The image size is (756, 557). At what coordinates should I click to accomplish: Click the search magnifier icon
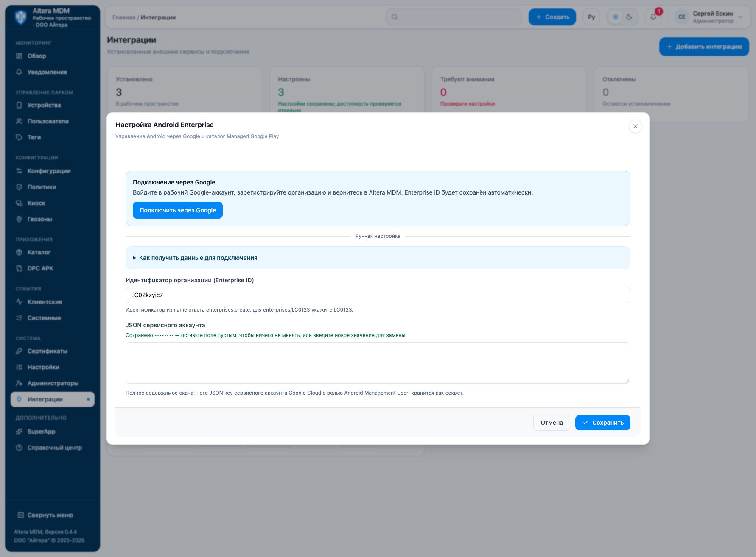pos(395,17)
